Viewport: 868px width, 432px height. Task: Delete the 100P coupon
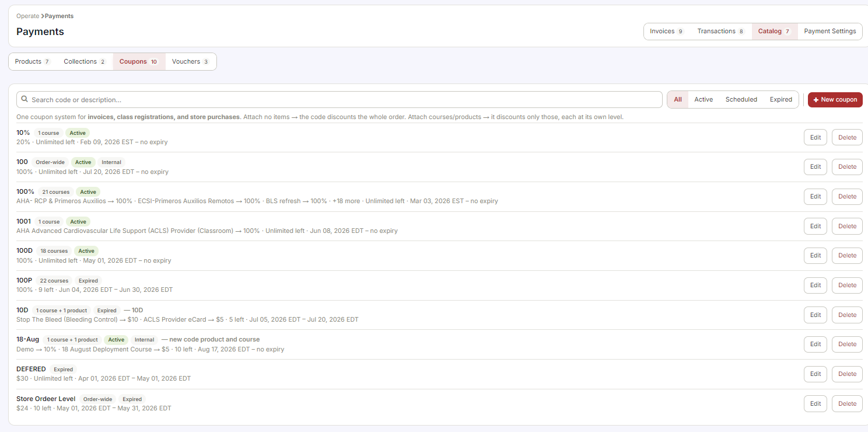pos(847,285)
